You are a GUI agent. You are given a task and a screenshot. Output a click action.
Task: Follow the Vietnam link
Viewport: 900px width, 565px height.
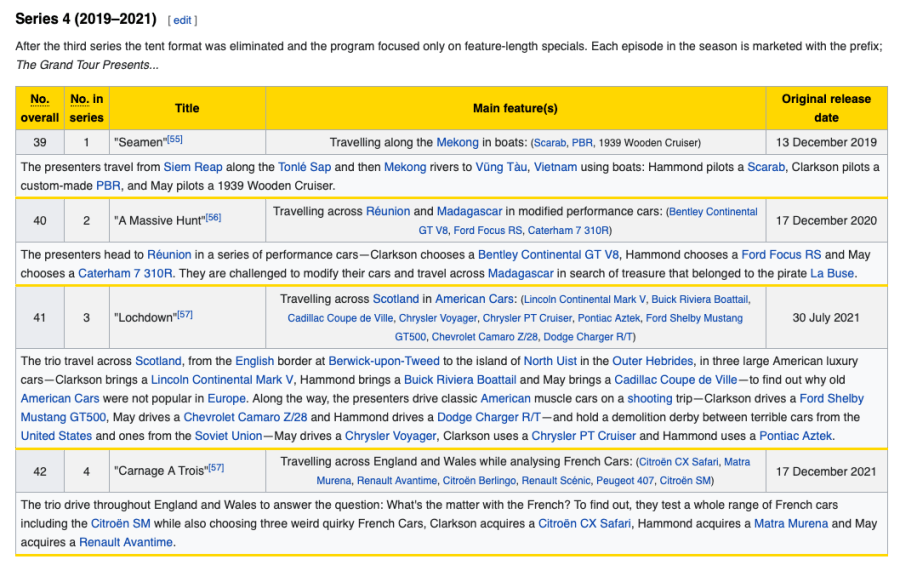click(555, 167)
